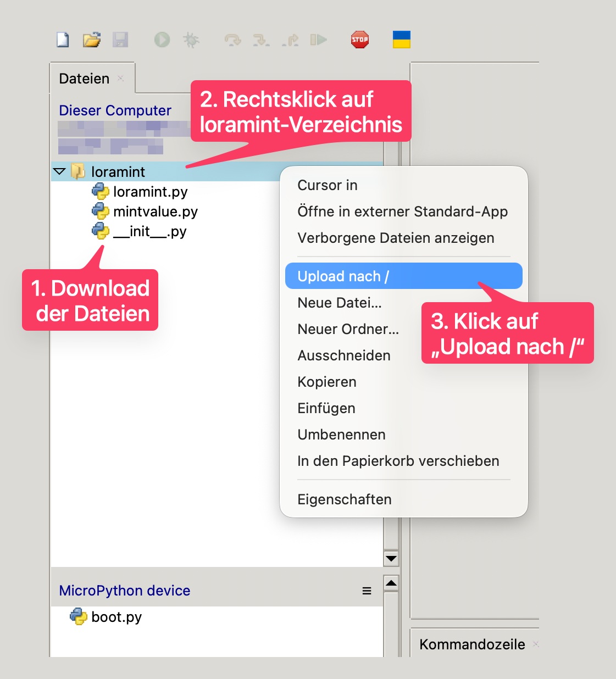Select the loramint.py file name

tap(151, 192)
